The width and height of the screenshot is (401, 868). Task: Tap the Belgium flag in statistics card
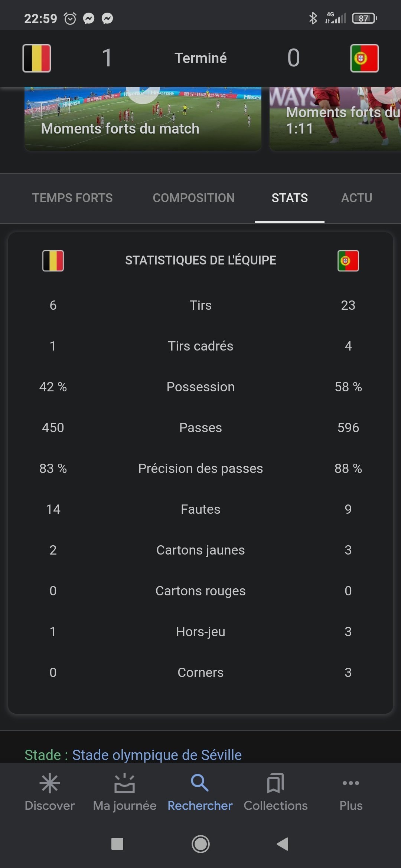[x=53, y=261]
